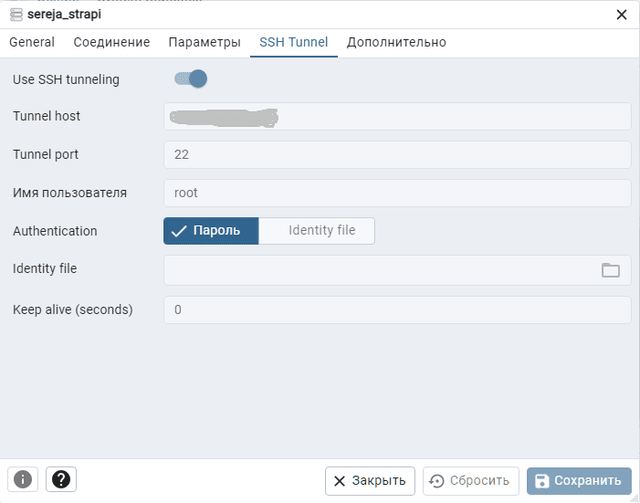
Task: Click the server icon beside sereja_strapi title
Action: 15,14
